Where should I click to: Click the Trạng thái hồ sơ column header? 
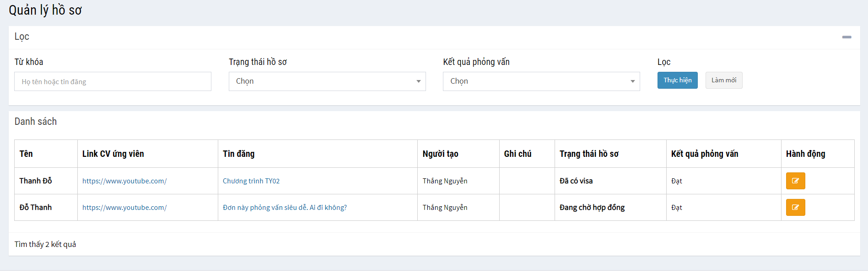point(589,154)
